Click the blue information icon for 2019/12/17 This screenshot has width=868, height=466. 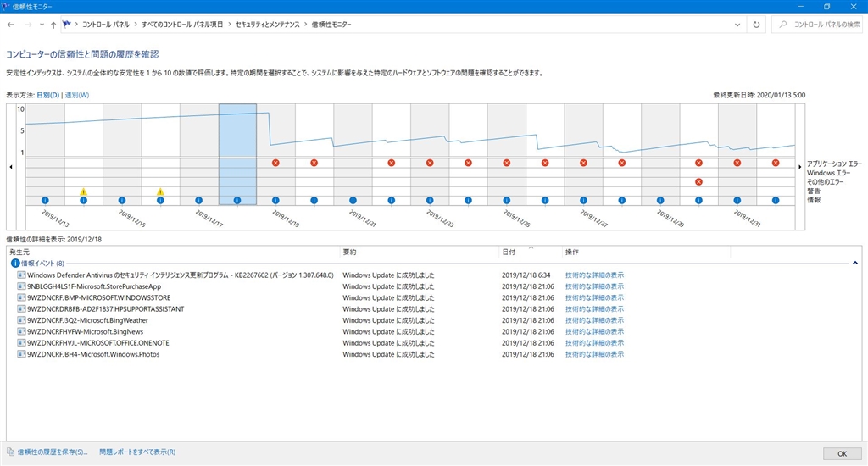point(198,200)
